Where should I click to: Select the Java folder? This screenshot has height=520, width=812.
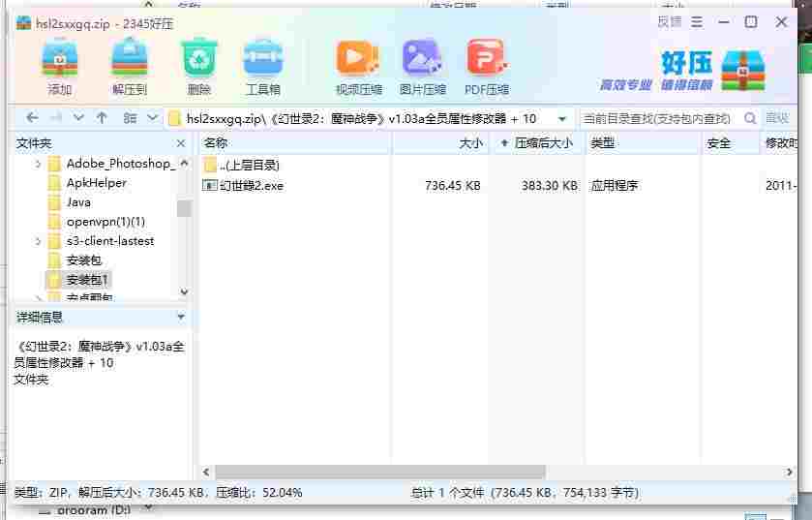[x=69, y=202]
